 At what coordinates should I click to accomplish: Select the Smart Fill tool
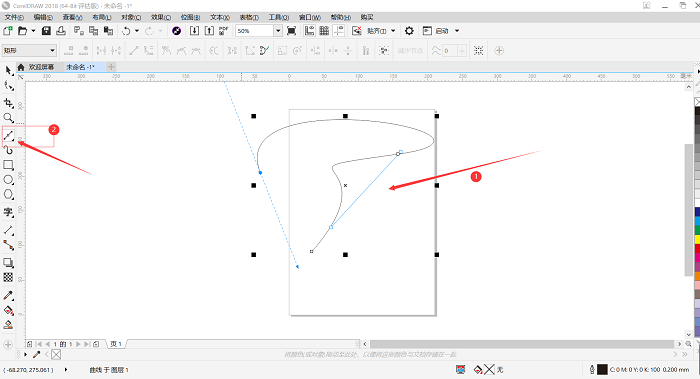click(8, 325)
